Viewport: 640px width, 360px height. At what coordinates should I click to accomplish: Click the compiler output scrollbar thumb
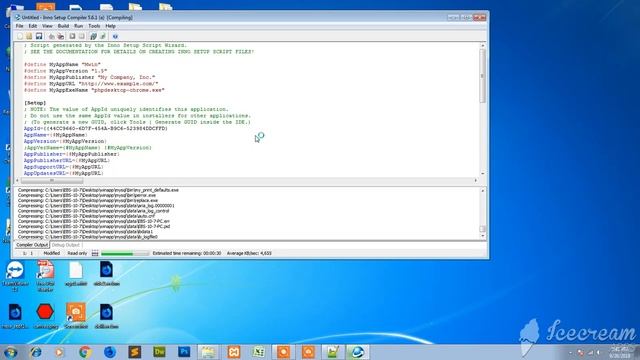click(x=482, y=229)
